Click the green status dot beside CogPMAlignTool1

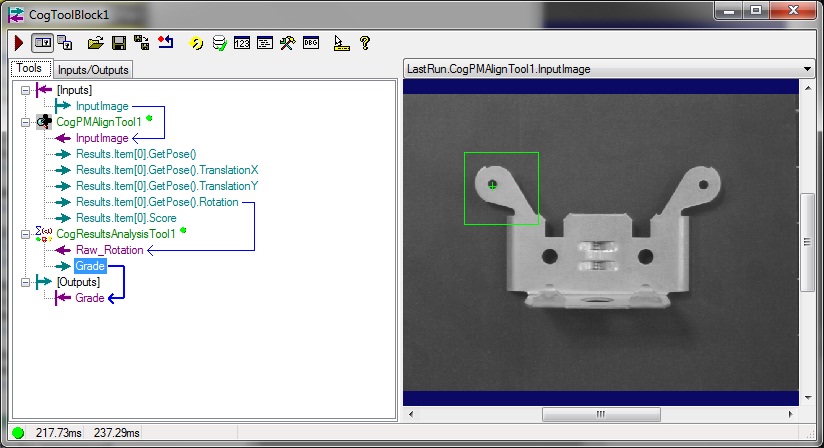tap(149, 118)
